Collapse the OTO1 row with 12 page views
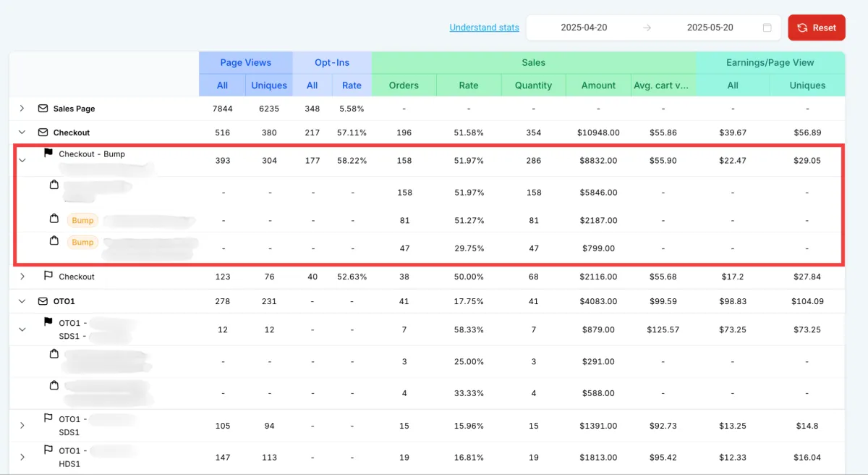The width and height of the screenshot is (868, 475). [22, 329]
